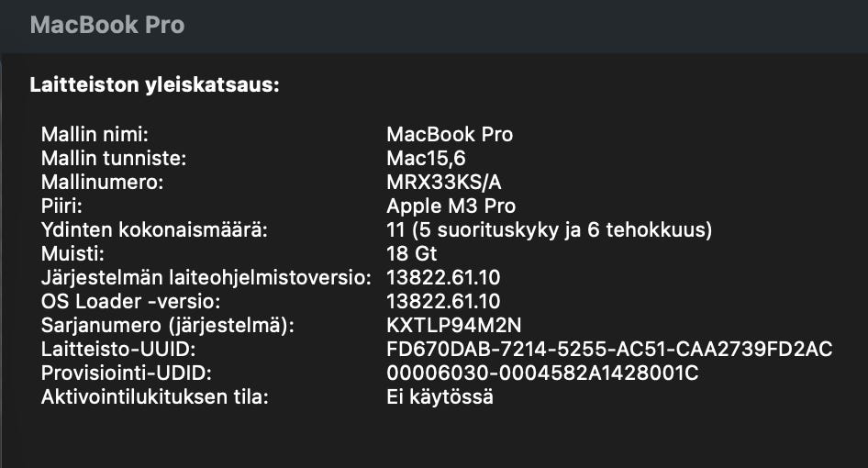Click the Ei käytössä activation lock status
This screenshot has width=868, height=468.
pos(440,397)
